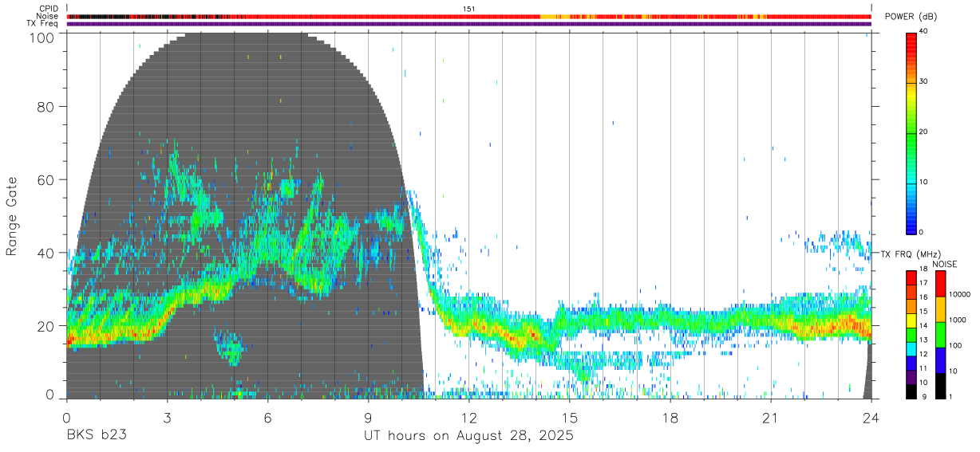Click the 'Range Gate' axis title
980x452 pixels.
click(x=12, y=216)
